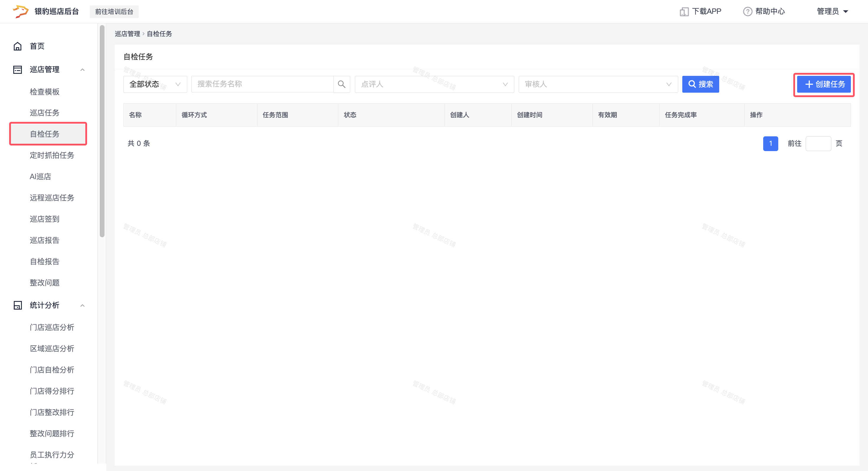Select 检查模板 in the sidebar
Image resolution: width=868 pixels, height=471 pixels.
click(x=45, y=92)
